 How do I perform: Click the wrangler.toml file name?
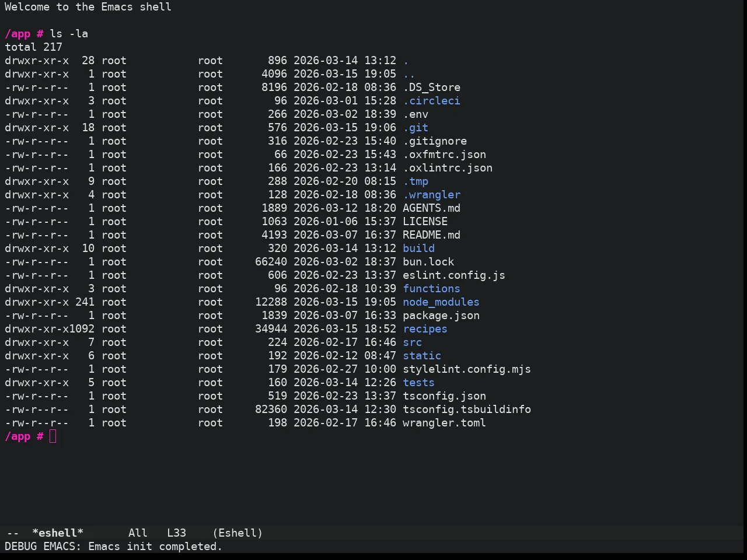tap(444, 423)
